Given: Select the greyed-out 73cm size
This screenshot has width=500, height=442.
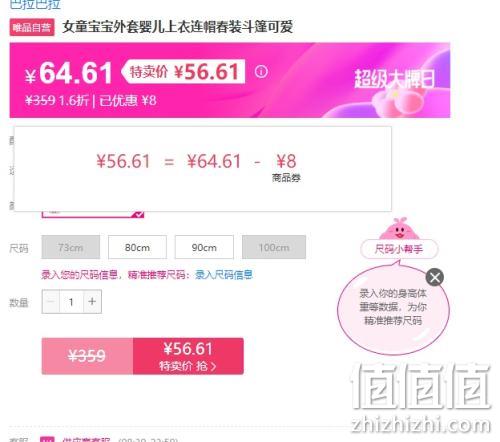Looking at the screenshot, I should [x=71, y=247].
